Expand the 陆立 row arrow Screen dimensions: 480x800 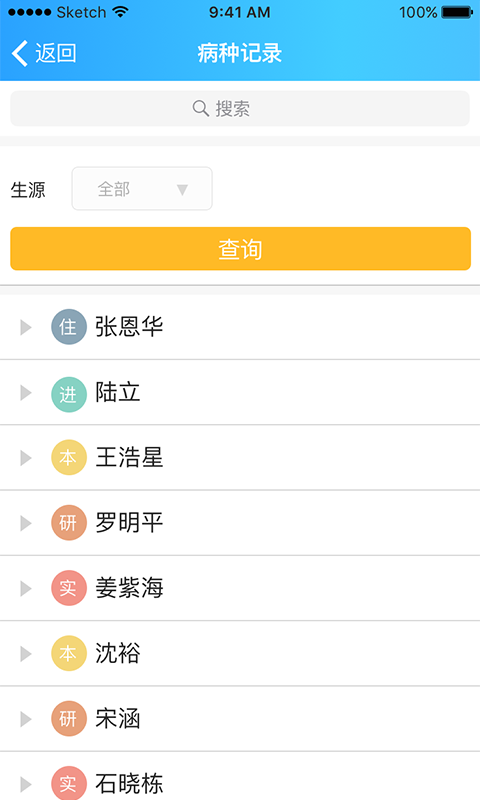(26, 392)
